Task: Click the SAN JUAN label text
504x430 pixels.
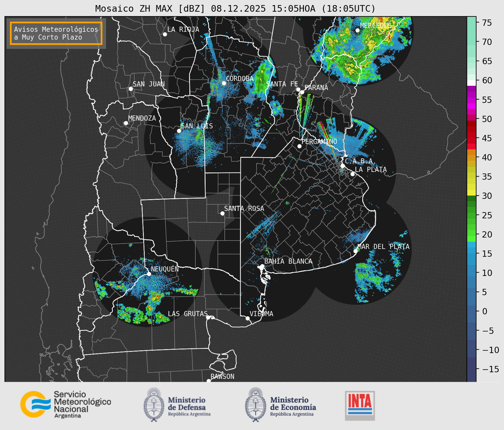Action: click(149, 84)
